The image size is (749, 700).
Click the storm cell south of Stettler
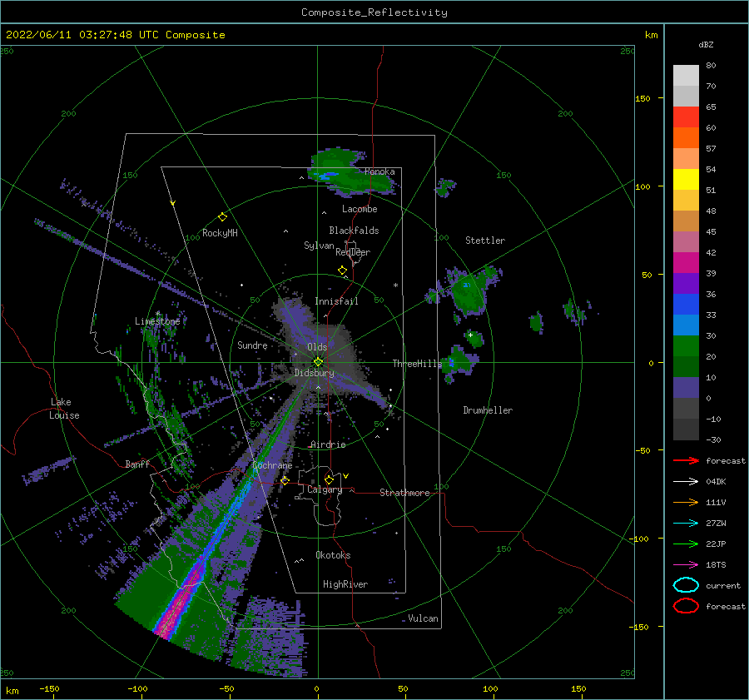468,291
